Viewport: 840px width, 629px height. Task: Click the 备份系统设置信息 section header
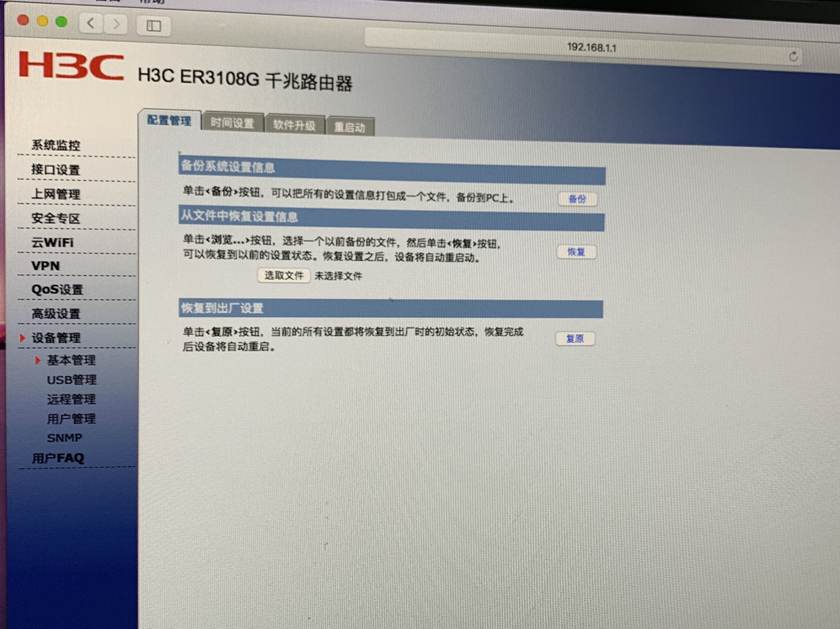392,168
